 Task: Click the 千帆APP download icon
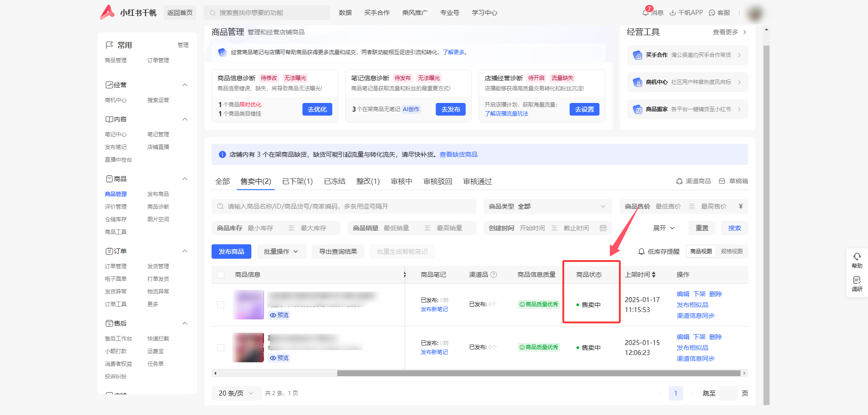[673, 13]
